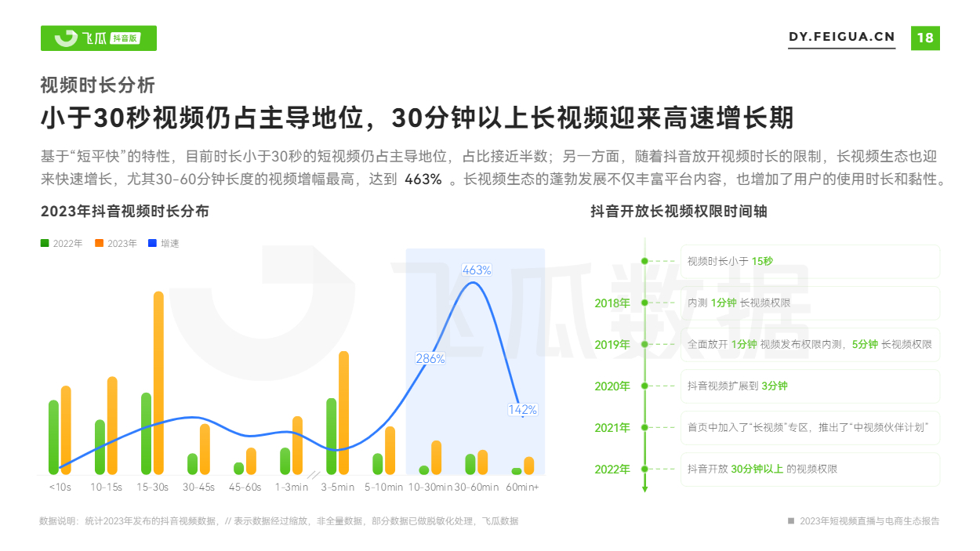The width and height of the screenshot is (980, 551).
Task: Select the timeline title 抖音开放长视频权限时间轴
Action: click(678, 211)
